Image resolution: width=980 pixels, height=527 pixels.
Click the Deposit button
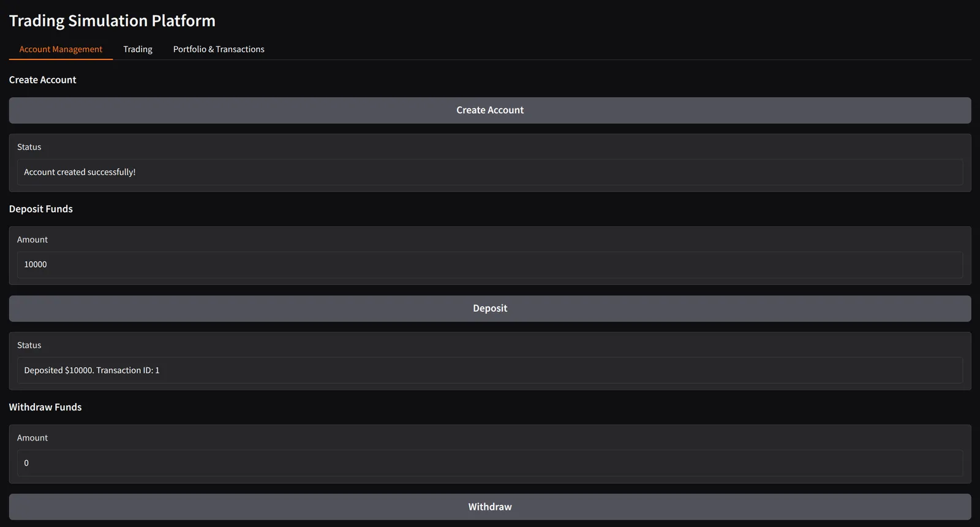click(489, 308)
